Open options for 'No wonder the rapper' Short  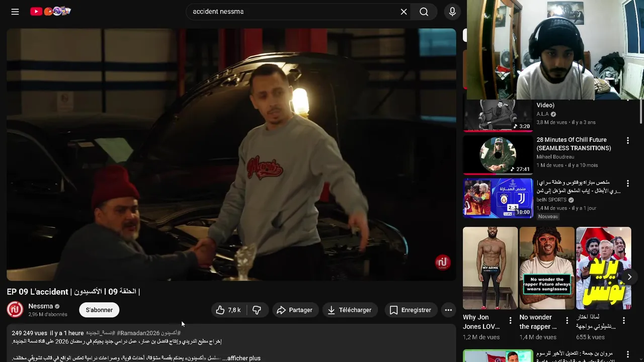coord(567,320)
